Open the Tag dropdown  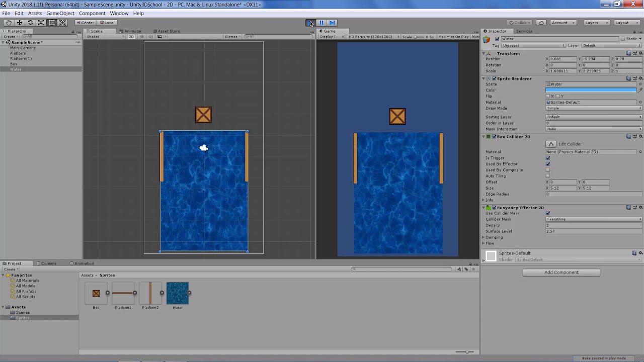pos(534,45)
